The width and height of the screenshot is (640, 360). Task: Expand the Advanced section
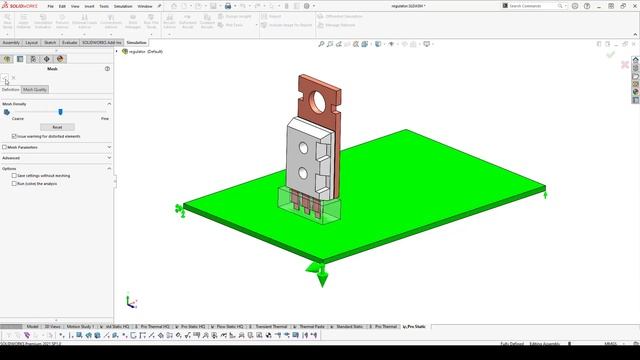(109, 158)
